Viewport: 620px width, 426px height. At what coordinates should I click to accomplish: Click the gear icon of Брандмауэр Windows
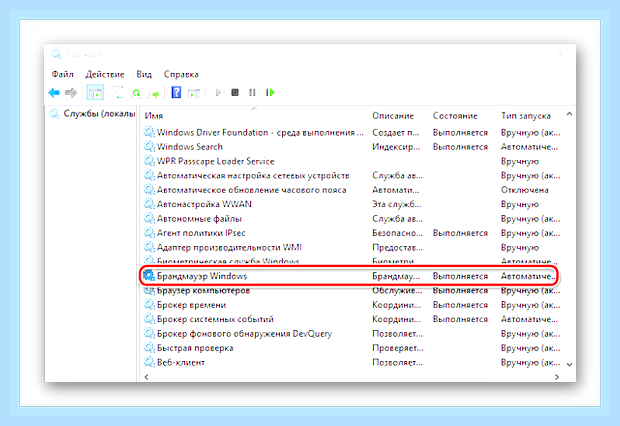coord(149,276)
